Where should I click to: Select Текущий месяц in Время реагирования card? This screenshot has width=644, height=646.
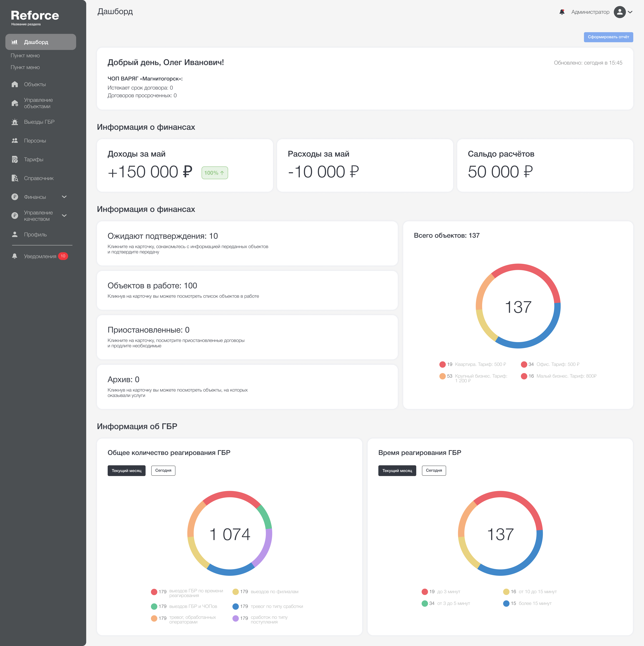point(397,471)
